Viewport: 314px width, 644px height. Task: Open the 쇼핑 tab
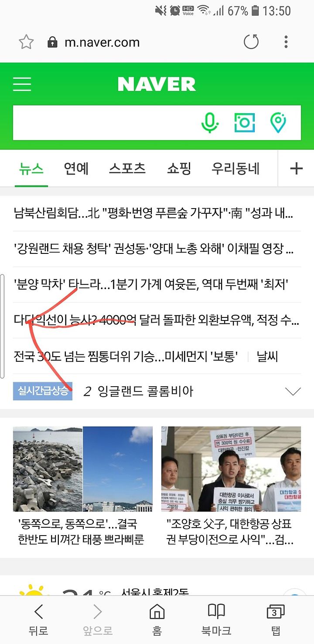click(x=179, y=169)
